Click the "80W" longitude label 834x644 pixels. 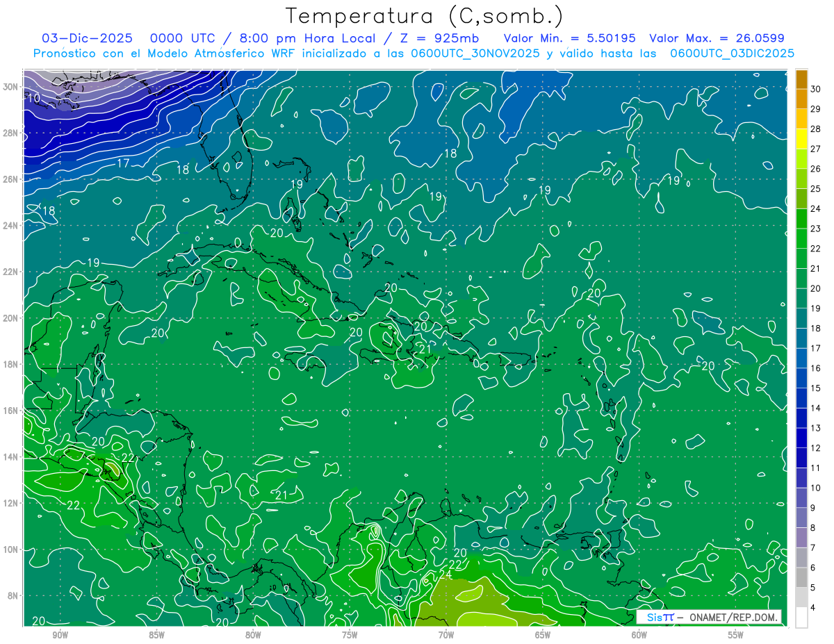coord(253,635)
